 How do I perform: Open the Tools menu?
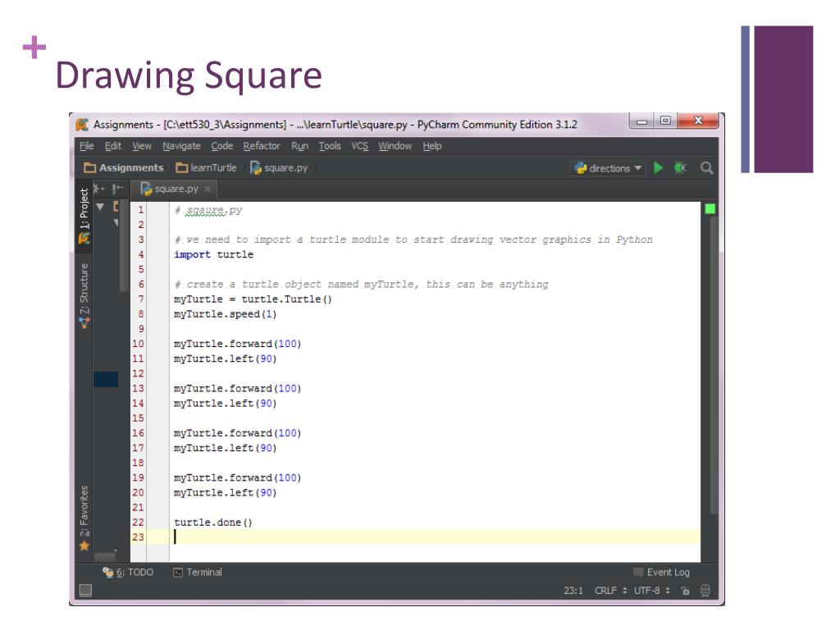tap(330, 146)
